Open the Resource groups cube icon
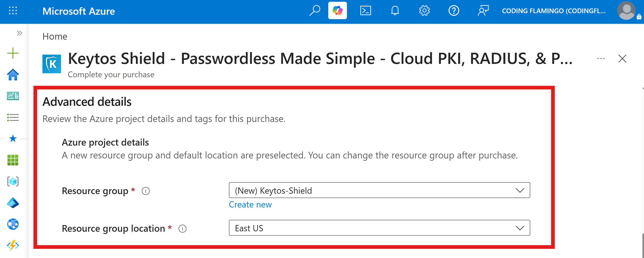This screenshot has height=258, width=644. [x=13, y=181]
